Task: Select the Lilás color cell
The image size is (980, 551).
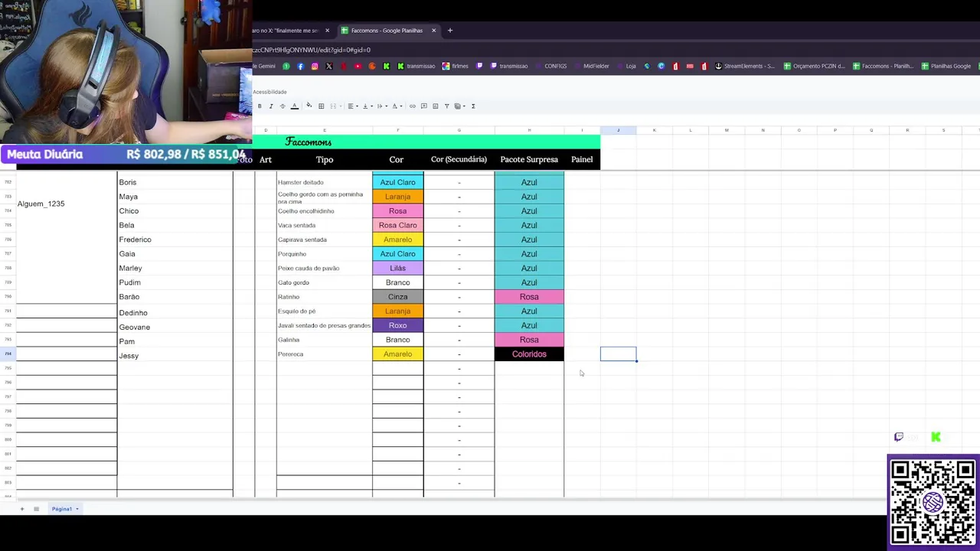Action: point(397,268)
